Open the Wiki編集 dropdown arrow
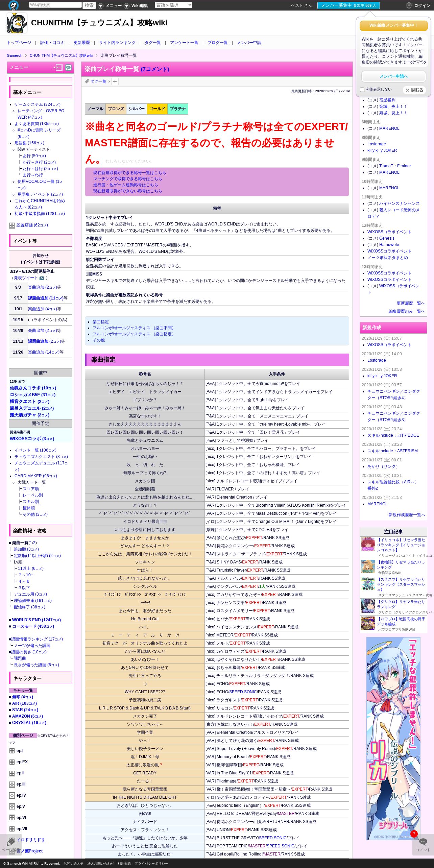This screenshot has height=868, width=434. click(x=126, y=6)
